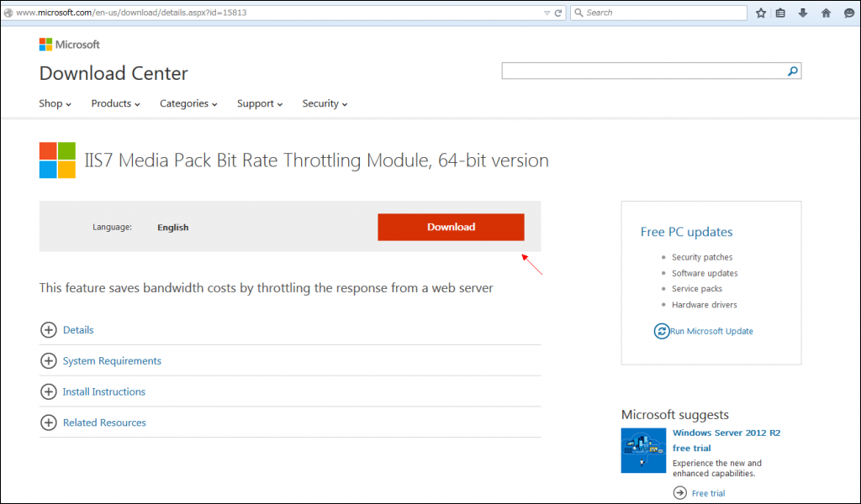Open the downloads arrow icon
Screen dimensions: 861x504
point(803,13)
